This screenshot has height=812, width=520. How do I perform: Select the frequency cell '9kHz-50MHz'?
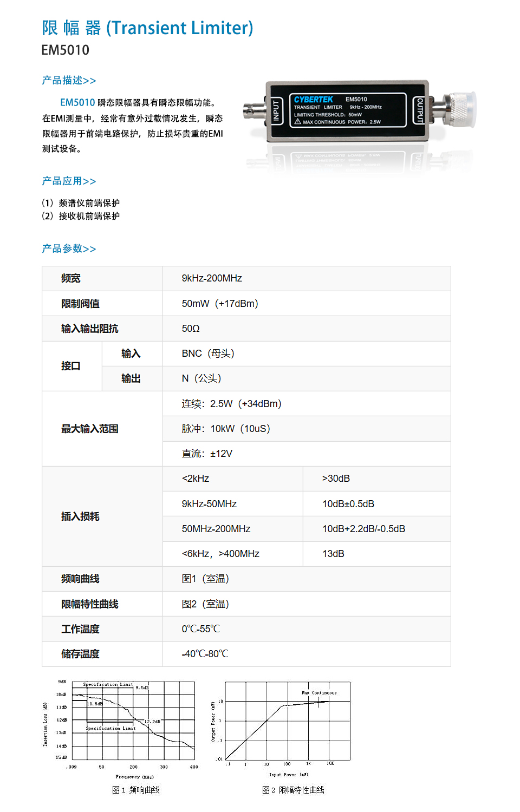tap(209, 504)
